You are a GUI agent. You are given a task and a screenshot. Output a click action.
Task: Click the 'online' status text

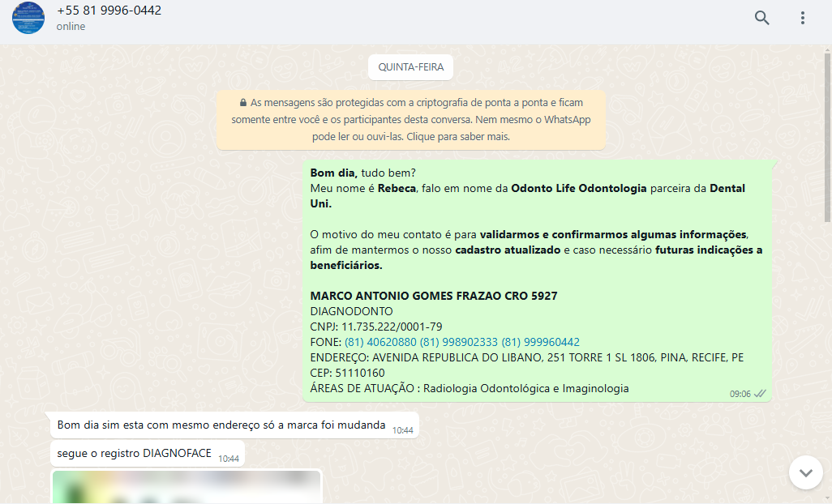click(x=71, y=27)
